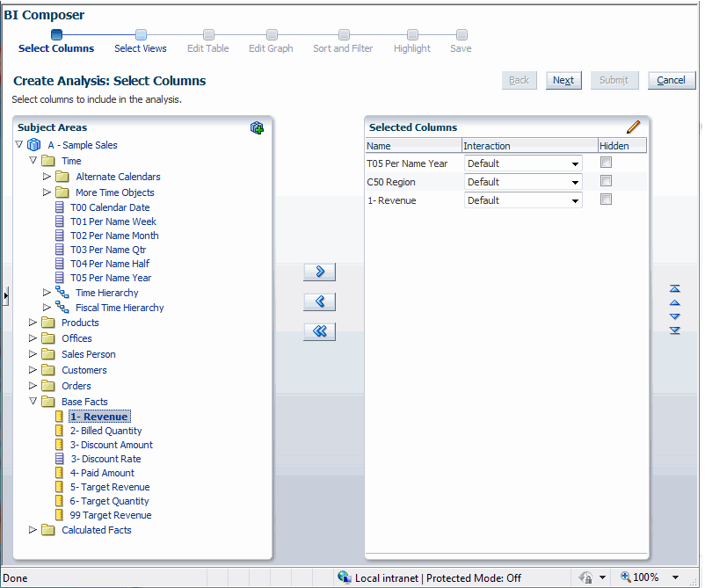Select the Select Columns step
This screenshot has height=588, width=705.
pos(56,48)
